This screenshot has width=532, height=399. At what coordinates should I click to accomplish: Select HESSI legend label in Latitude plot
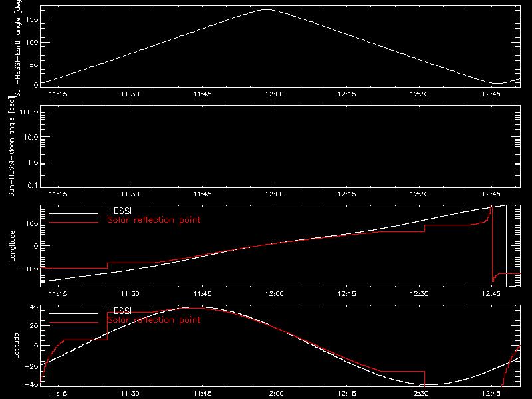[119, 311]
